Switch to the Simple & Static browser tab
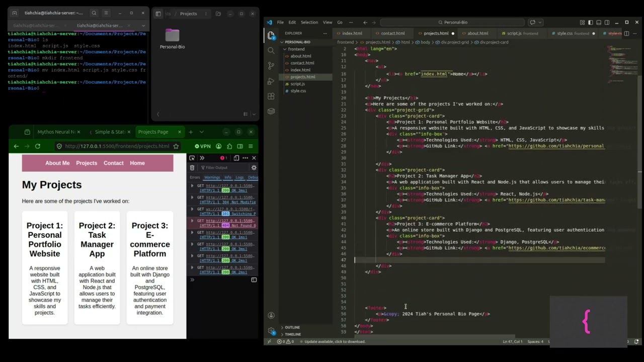This screenshot has height=362, width=644. tap(110, 132)
